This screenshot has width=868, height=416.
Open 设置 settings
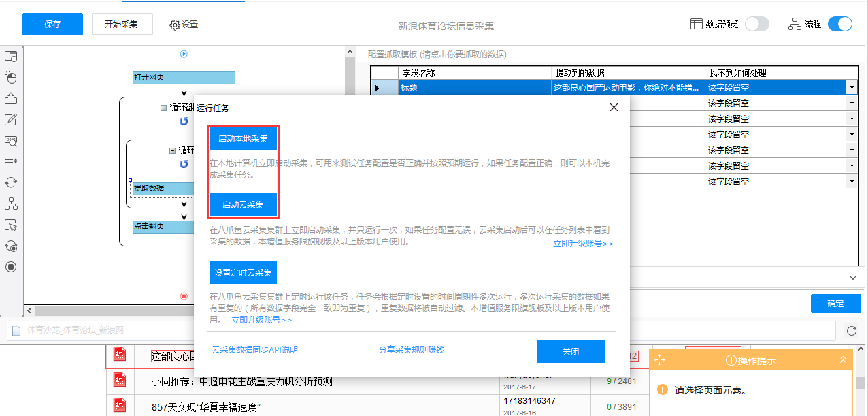point(184,25)
